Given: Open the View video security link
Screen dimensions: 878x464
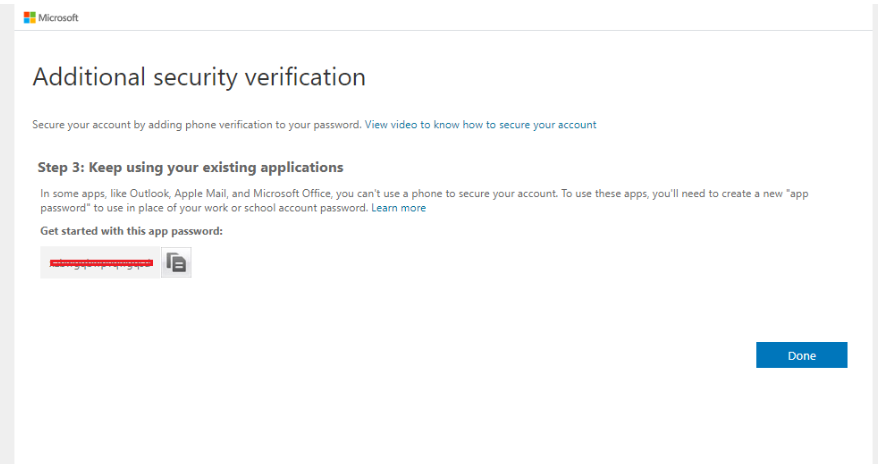Looking at the screenshot, I should click(480, 125).
